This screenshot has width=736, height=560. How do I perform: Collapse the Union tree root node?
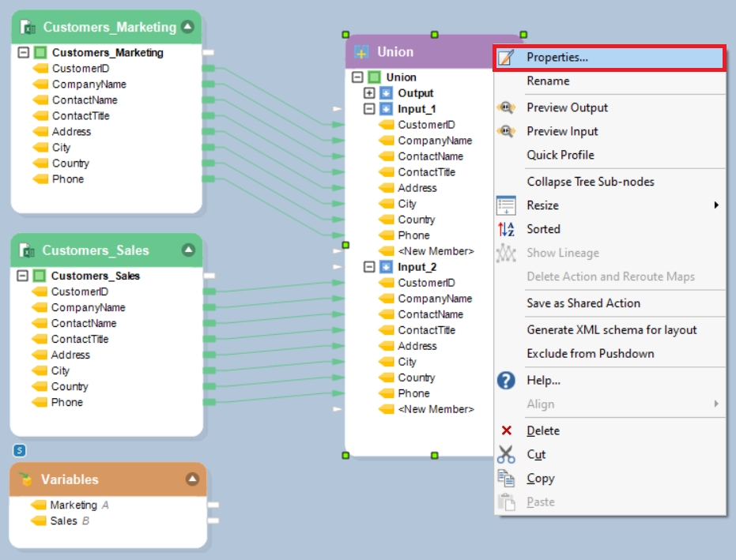point(357,77)
